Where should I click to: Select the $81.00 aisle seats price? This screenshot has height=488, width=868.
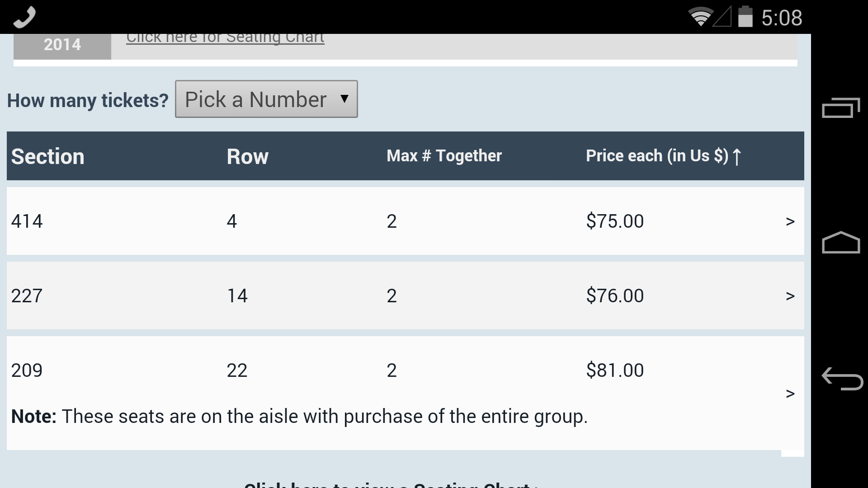coord(615,371)
